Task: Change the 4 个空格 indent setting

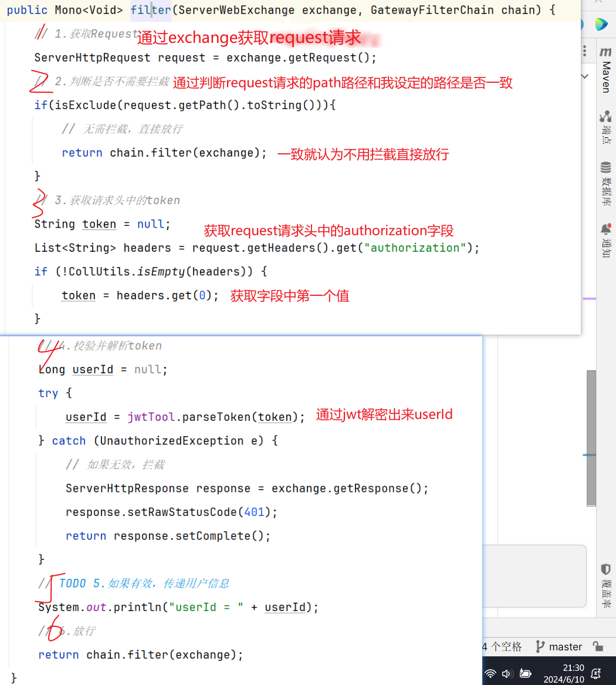Action: [502, 647]
